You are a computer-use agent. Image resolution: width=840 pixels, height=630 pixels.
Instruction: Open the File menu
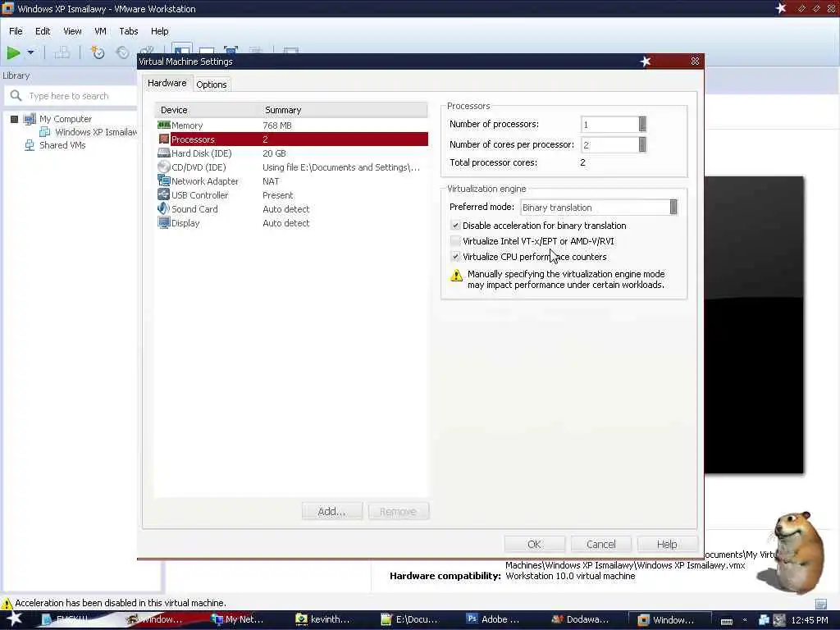point(16,31)
